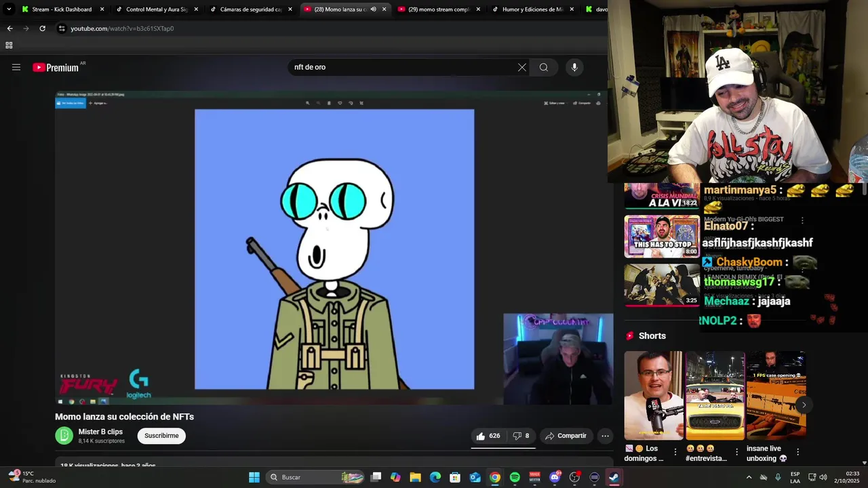This screenshot has height=488, width=868.
Task: Switch ESP LAA keyboard language
Action: (795, 477)
